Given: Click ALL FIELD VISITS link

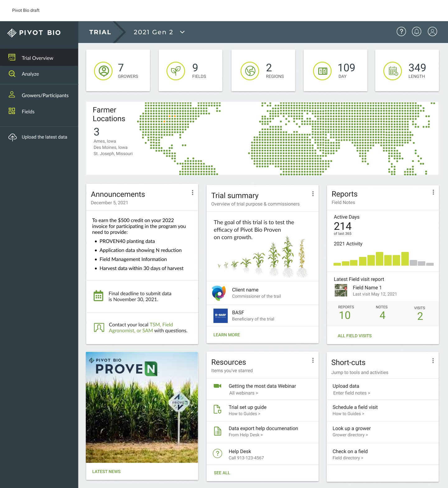Looking at the screenshot, I should click(354, 336).
